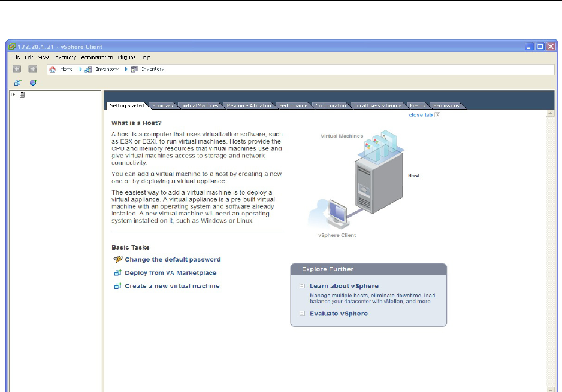Image resolution: width=562 pixels, height=392 pixels.
Task: Click the close tab link
Action: (421, 115)
